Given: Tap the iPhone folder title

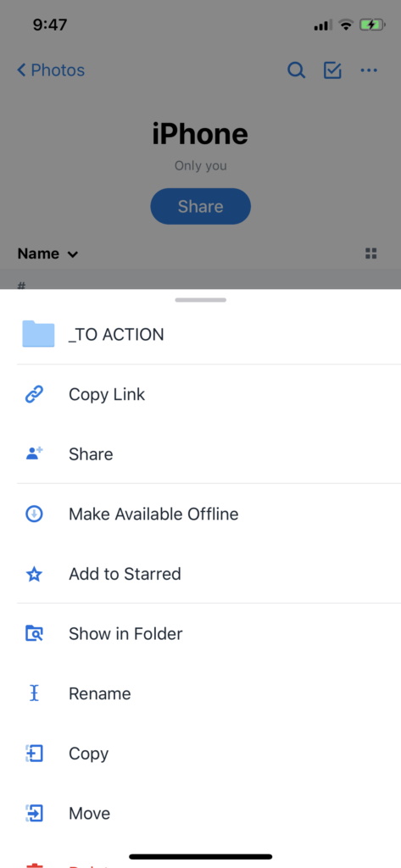Looking at the screenshot, I should [x=200, y=134].
